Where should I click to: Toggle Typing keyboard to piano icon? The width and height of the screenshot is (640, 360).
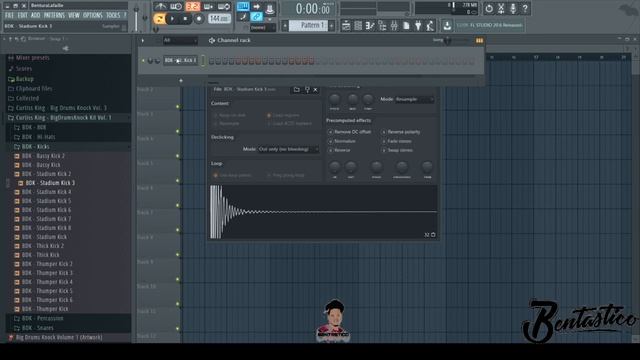(x=243, y=7)
